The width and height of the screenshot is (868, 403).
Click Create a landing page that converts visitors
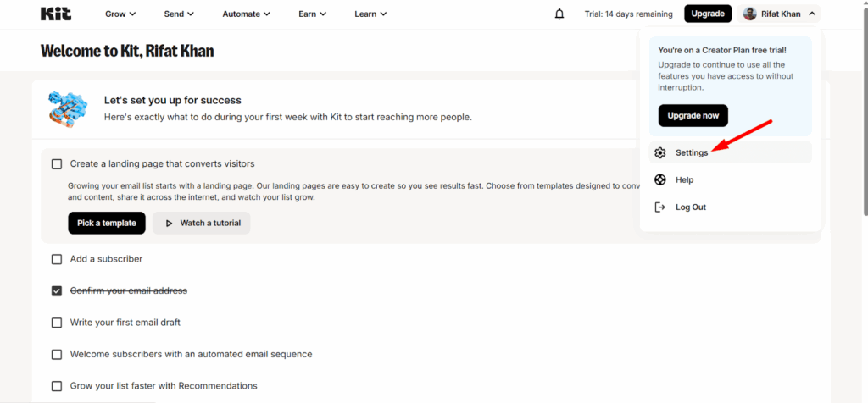[x=162, y=163]
